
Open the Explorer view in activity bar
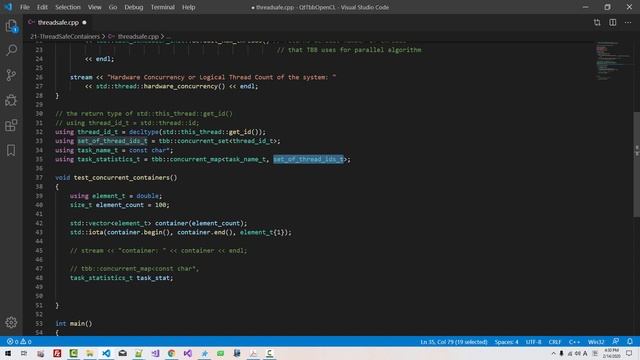pyautogui.click(x=11, y=26)
